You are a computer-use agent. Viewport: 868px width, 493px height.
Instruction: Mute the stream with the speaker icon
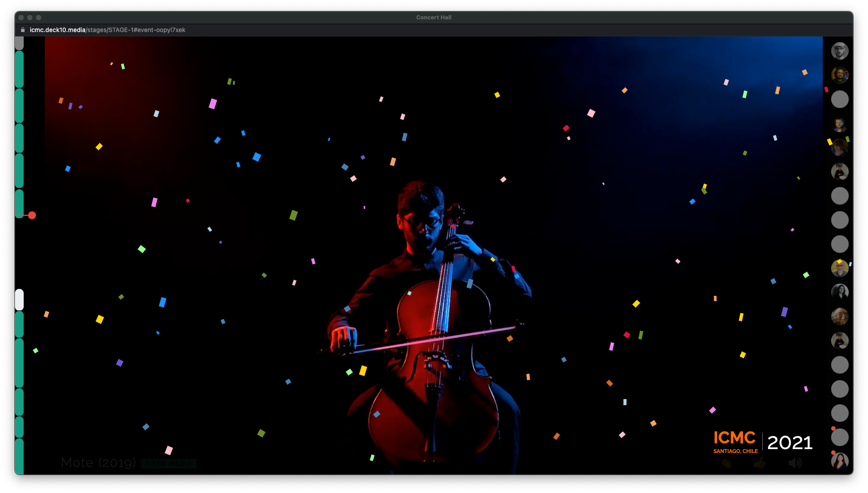(794, 463)
